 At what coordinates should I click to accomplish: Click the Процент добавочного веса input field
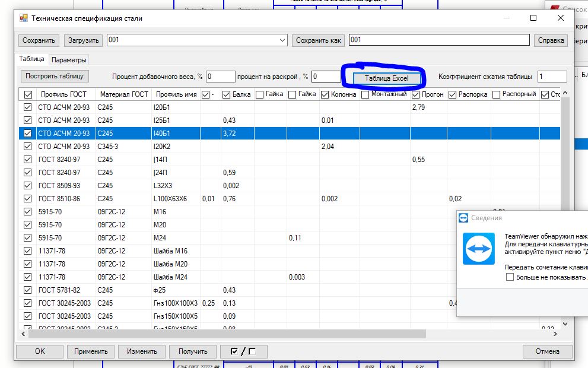tap(220, 77)
